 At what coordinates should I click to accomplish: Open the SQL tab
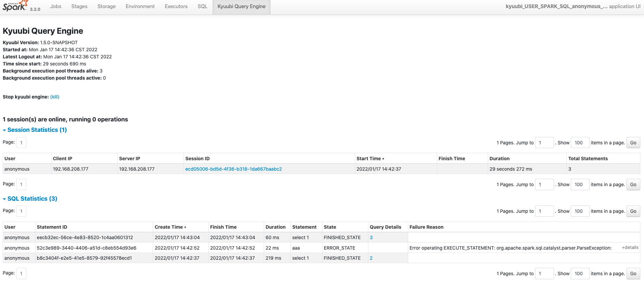(202, 6)
